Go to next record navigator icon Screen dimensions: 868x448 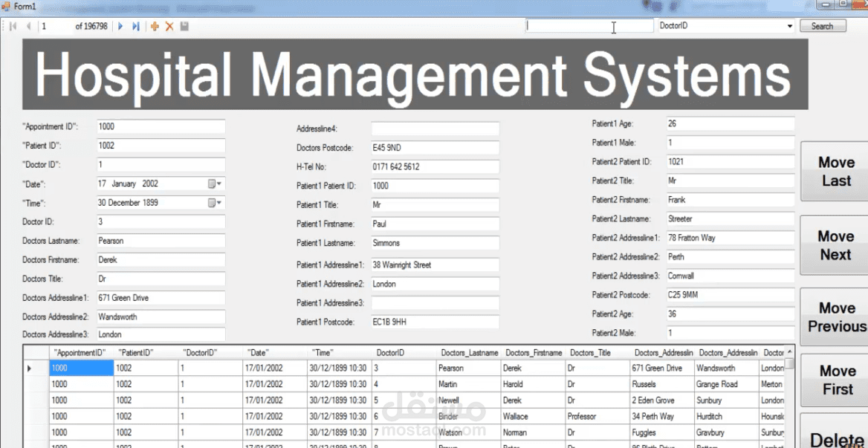120,26
